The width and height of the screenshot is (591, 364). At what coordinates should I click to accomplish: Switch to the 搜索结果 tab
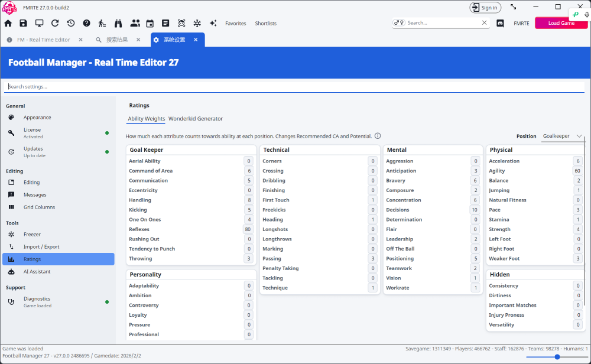tap(117, 40)
